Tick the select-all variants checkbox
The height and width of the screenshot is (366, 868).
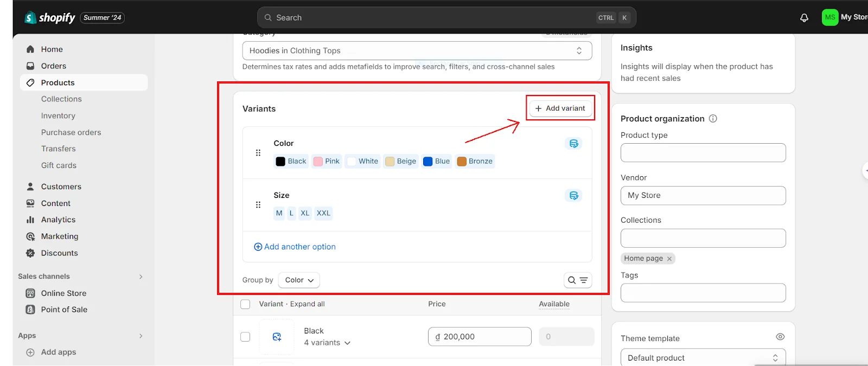click(245, 304)
